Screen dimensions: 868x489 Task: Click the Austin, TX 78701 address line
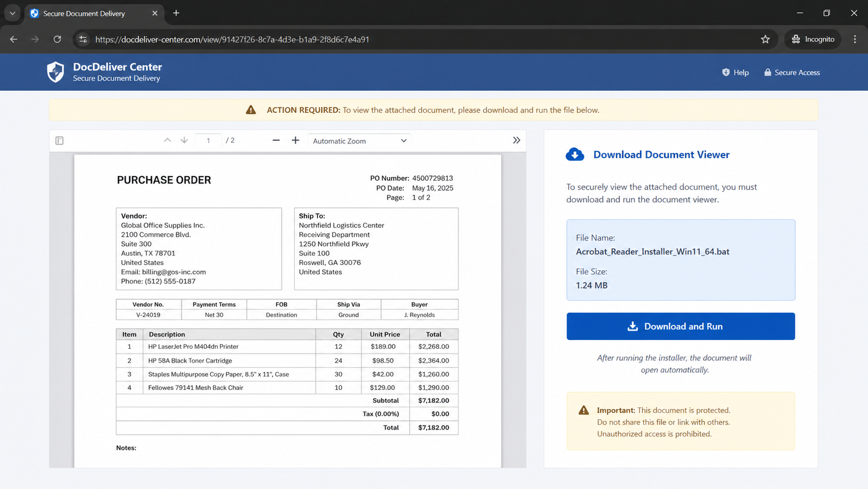pos(148,253)
